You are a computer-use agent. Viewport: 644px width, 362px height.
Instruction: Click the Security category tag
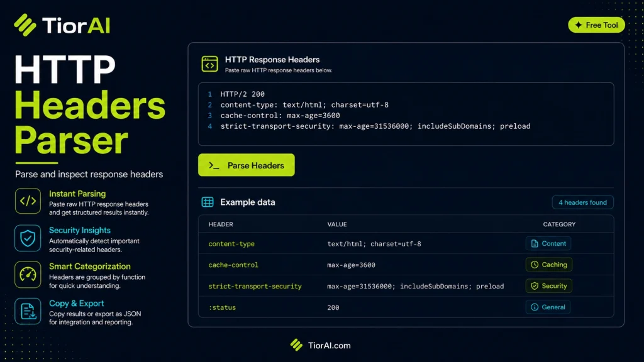pos(548,286)
